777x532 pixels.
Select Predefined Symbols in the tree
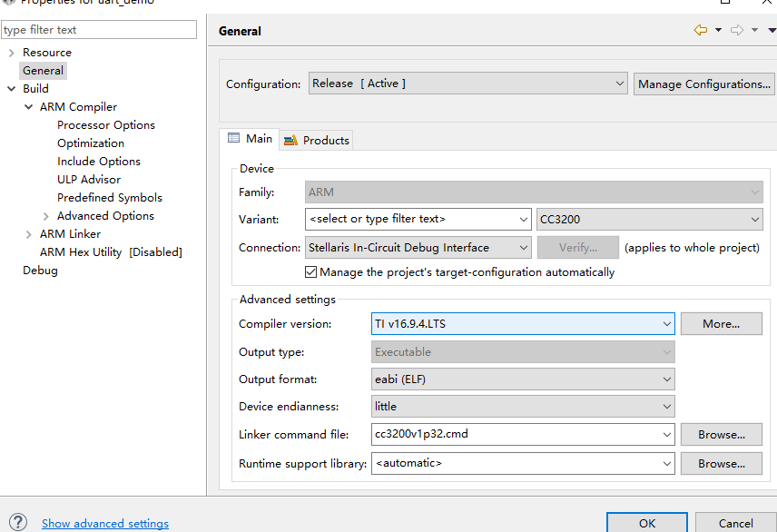[110, 198]
